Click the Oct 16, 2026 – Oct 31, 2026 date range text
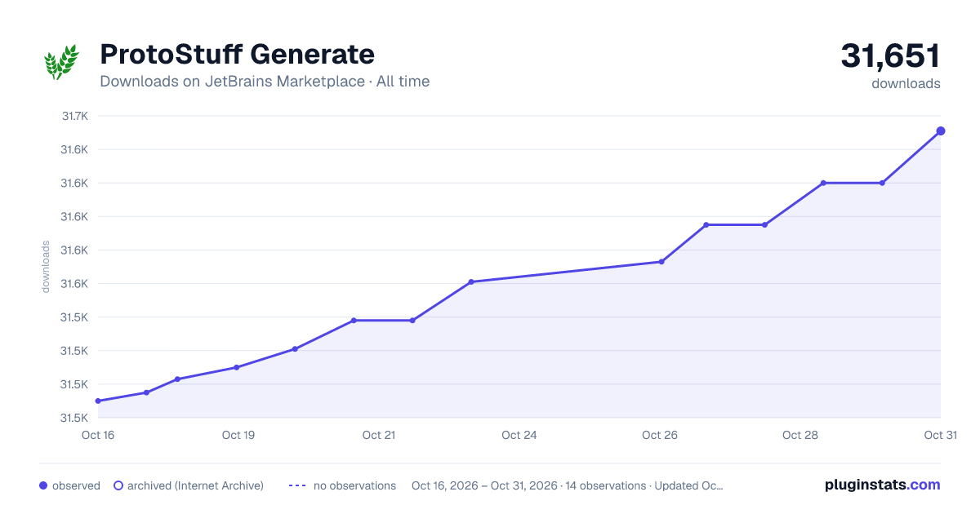 click(x=487, y=485)
